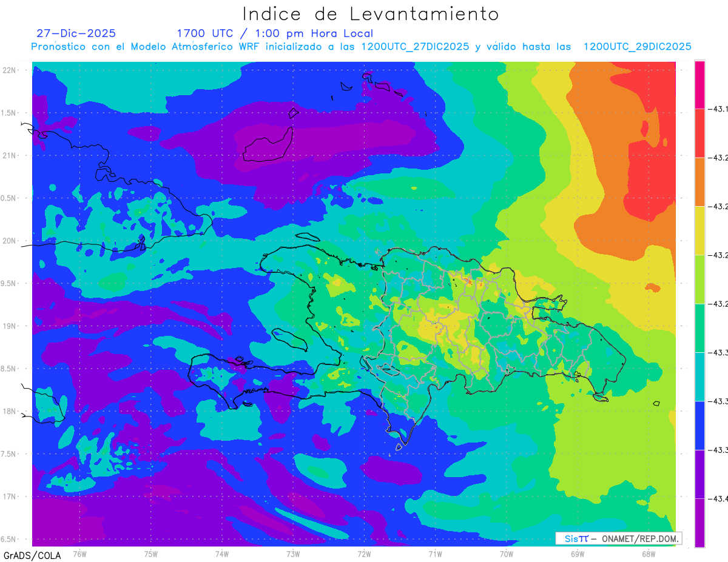Pick the yellow swatch in the color legend
Viewport: 728px width, 562px height.
(699, 230)
